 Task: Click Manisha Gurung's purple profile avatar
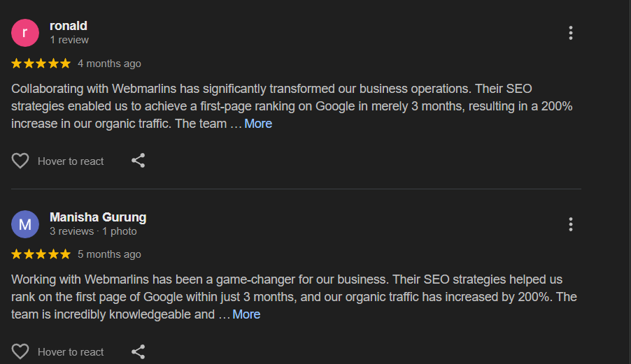point(25,224)
